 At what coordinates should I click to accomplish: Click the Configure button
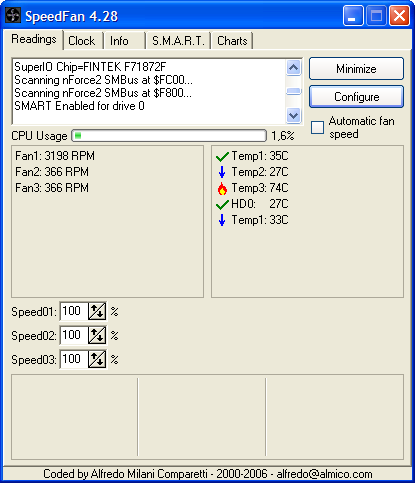(x=356, y=97)
